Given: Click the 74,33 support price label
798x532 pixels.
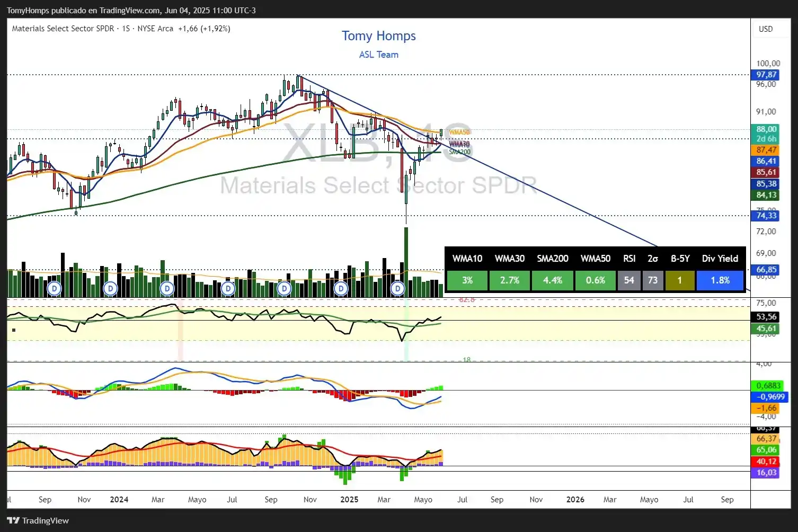Looking at the screenshot, I should click(766, 216).
